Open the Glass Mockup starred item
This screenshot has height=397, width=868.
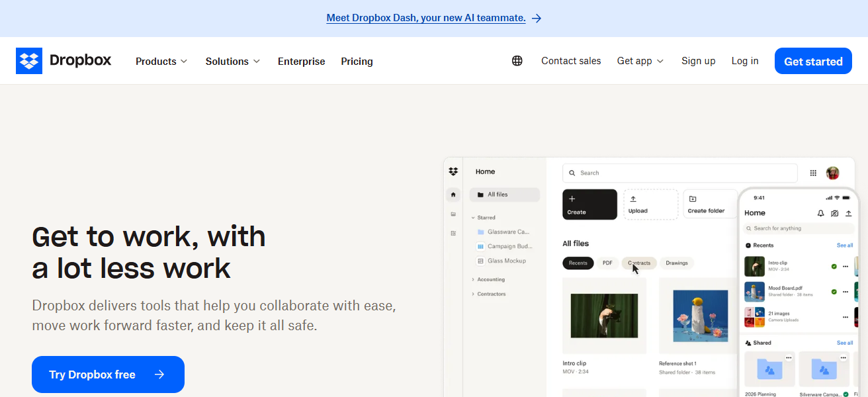[501, 261]
